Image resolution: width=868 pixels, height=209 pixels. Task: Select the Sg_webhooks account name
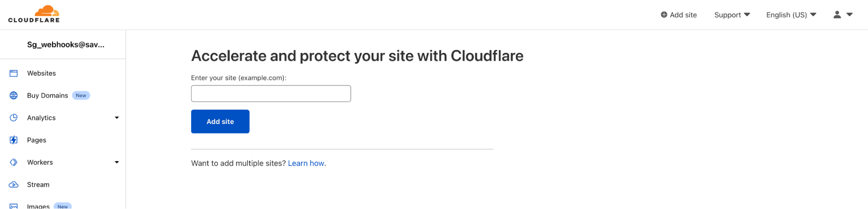click(x=66, y=45)
